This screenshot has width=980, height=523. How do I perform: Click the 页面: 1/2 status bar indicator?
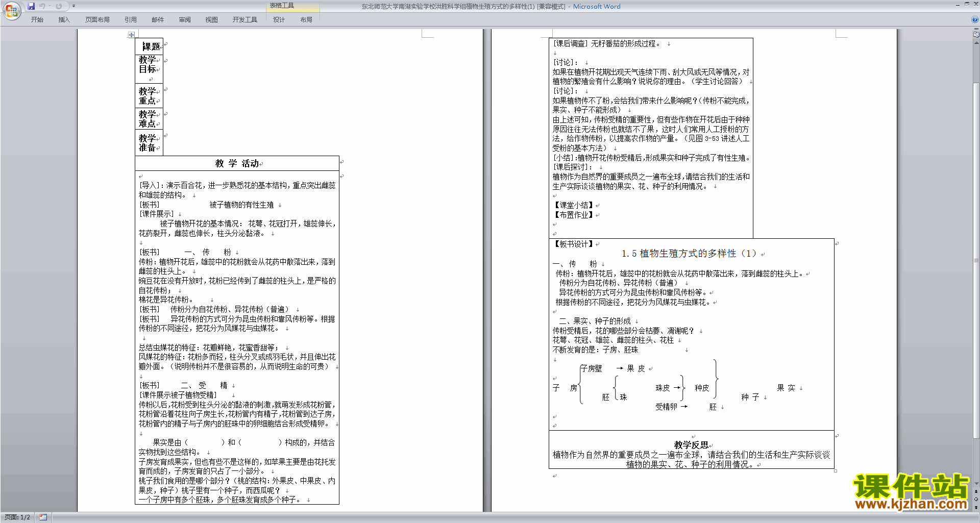pyautogui.click(x=17, y=517)
